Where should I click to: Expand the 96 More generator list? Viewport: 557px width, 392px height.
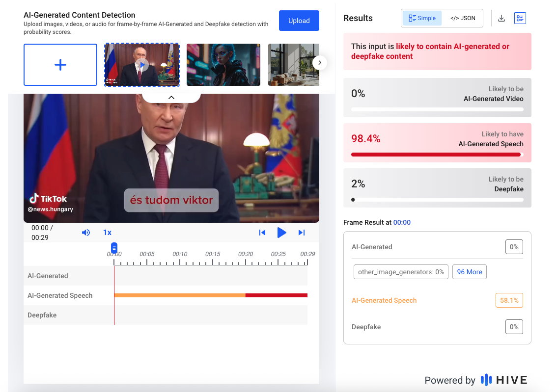(470, 272)
